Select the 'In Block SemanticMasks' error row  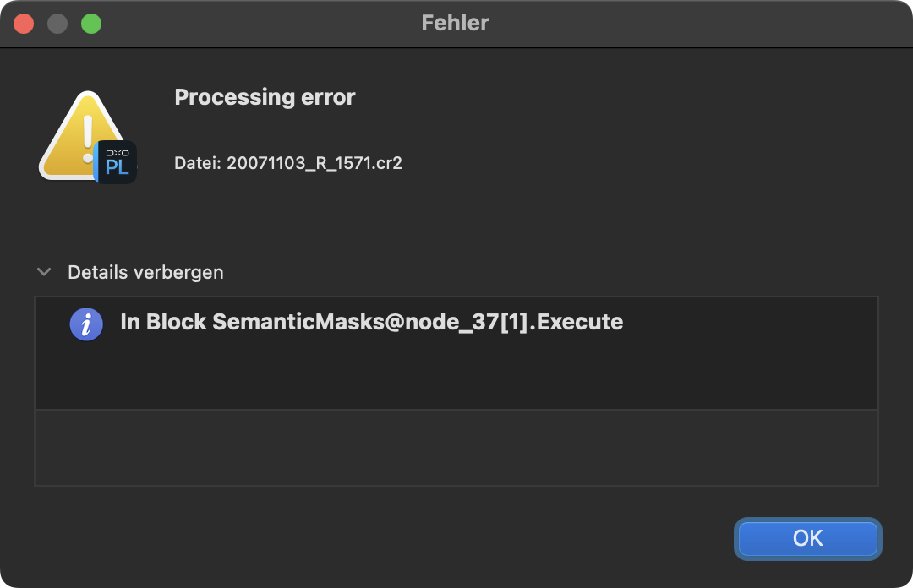(x=371, y=322)
